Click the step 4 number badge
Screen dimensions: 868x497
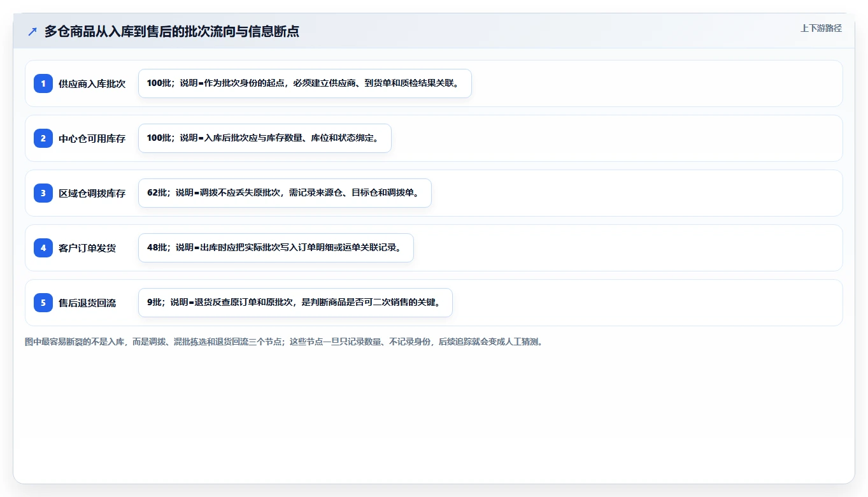[x=43, y=248]
